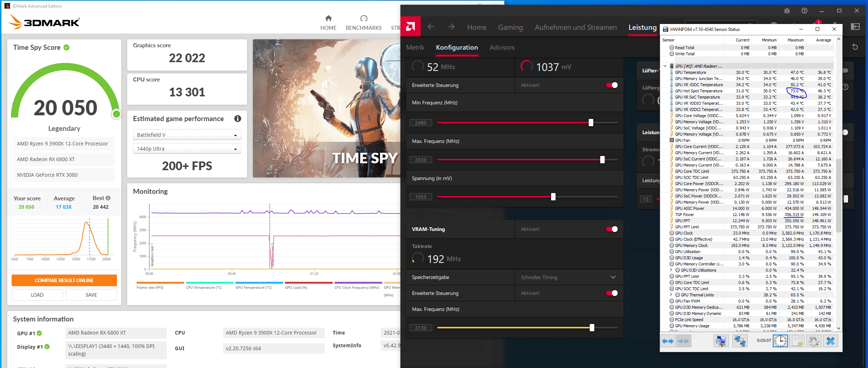Open HWiNFO system summary magnifier icon
This screenshot has height=368, width=868.
pos(721,341)
